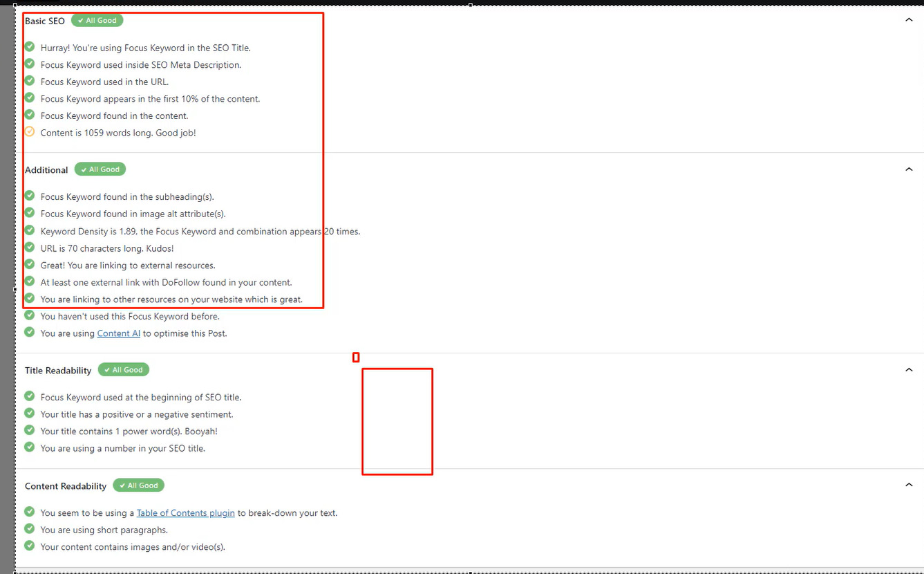924x574 pixels.
Task: Click the check icon for Keyword Density result
Action: pos(29,230)
